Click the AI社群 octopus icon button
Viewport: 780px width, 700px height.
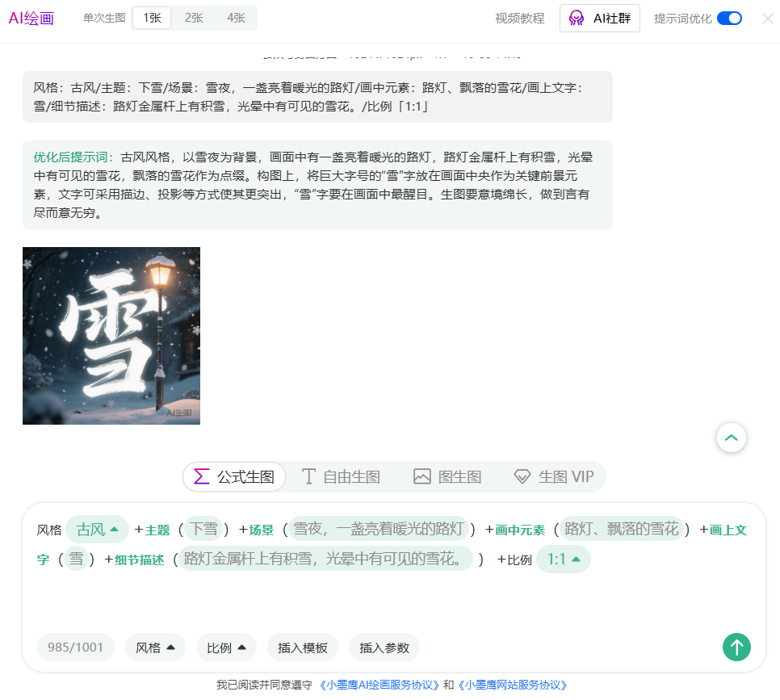(599, 18)
